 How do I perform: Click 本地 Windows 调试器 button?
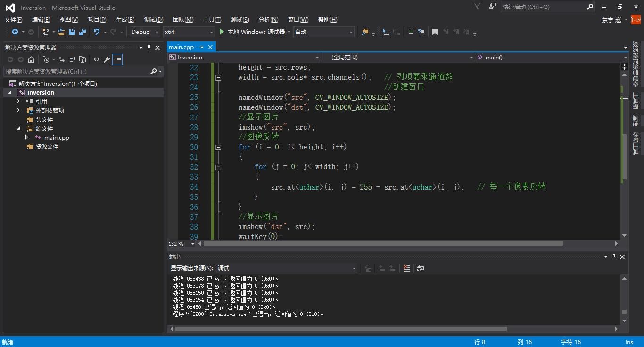[256, 32]
